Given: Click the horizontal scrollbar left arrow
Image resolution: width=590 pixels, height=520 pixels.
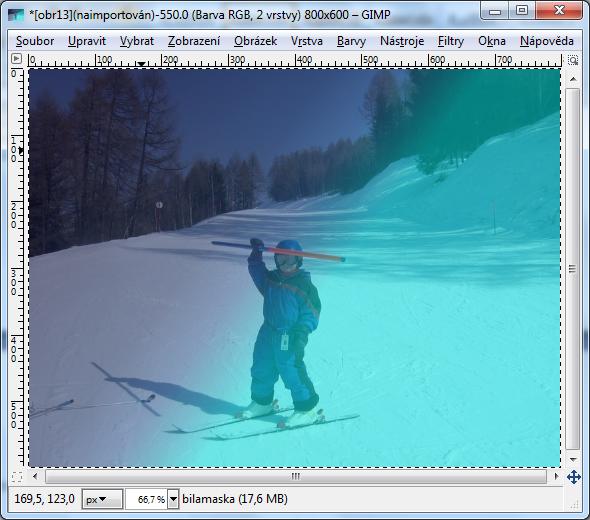Looking at the screenshot, I should [35, 476].
